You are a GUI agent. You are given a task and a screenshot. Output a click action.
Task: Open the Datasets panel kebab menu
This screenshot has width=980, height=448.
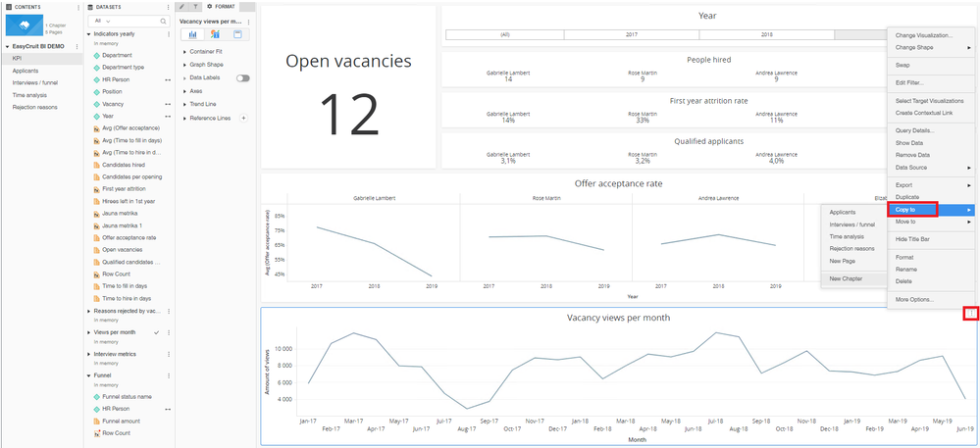[x=168, y=7]
